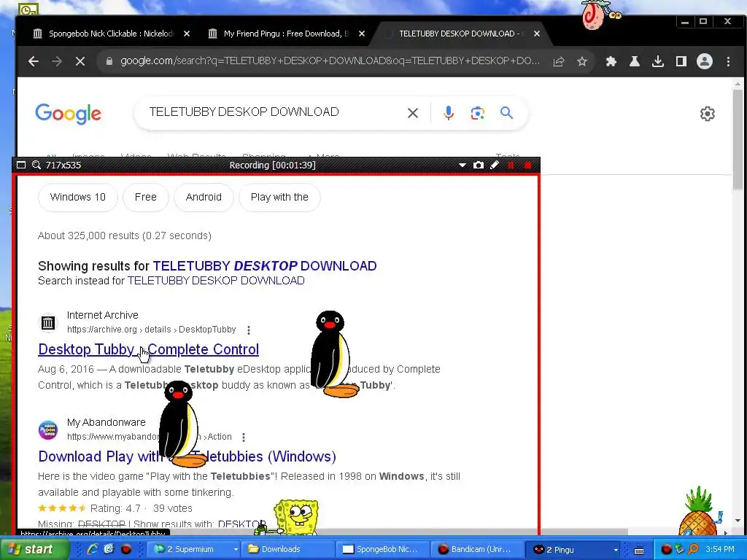Viewport: 747px width, 560px height.
Task: Open Download Play with the Teletubbies result
Action: tap(187, 456)
